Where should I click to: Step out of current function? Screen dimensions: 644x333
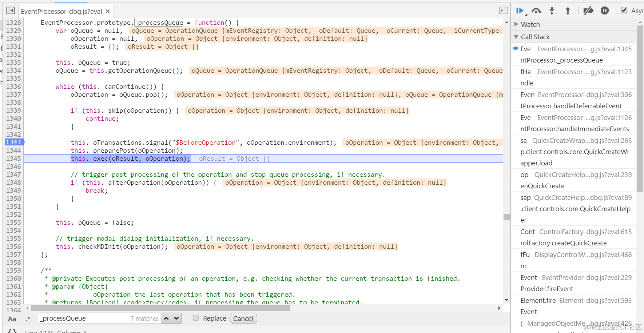pyautogui.click(x=568, y=11)
